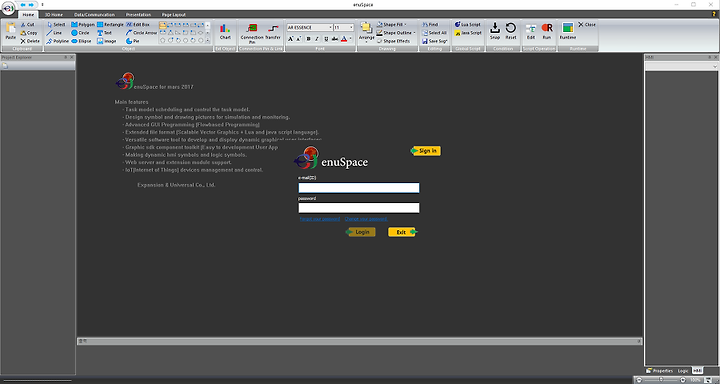The height and width of the screenshot is (384, 720).
Task: Open the Java Script global script
Action: [468, 33]
